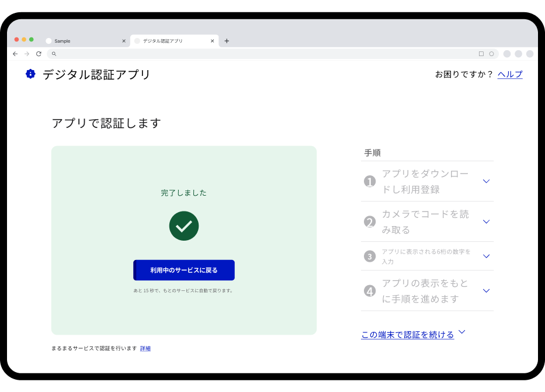The height and width of the screenshot is (392, 545).
Task: Expand step 2 カメラでコードを読み取る chevron
Action: [x=486, y=221]
